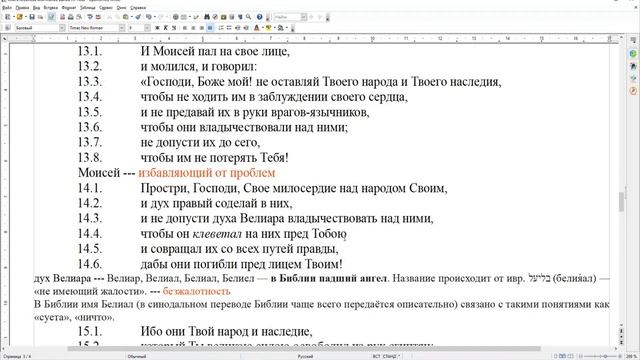Open the Сервис menu
The image size is (640, 360).
coord(106,7)
